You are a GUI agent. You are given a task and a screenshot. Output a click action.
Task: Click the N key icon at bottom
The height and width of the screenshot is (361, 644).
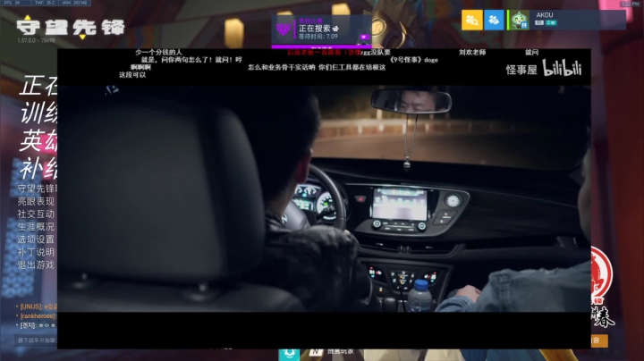315,352
